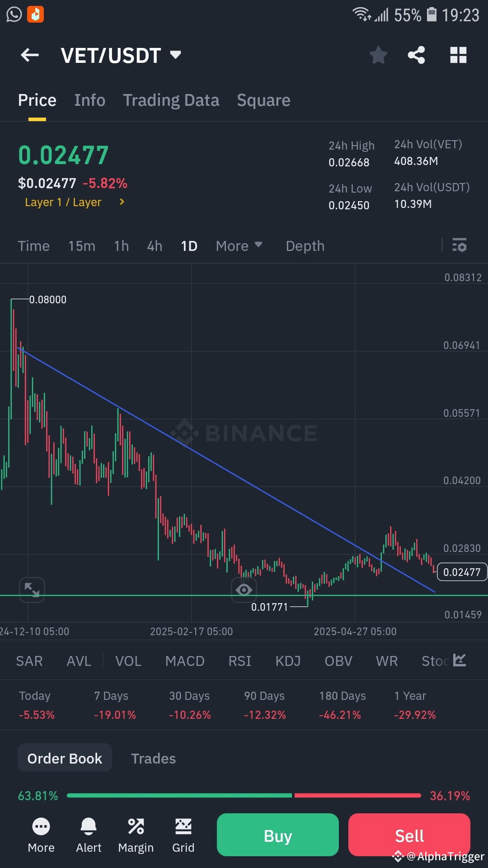
Task: Select the 15m interval
Action: 82,246
